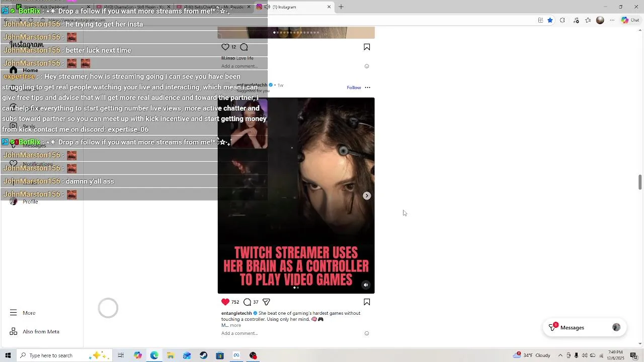The image size is (644, 362).
Task: Open the browser extensions puzzle icon
Action: tap(562, 20)
